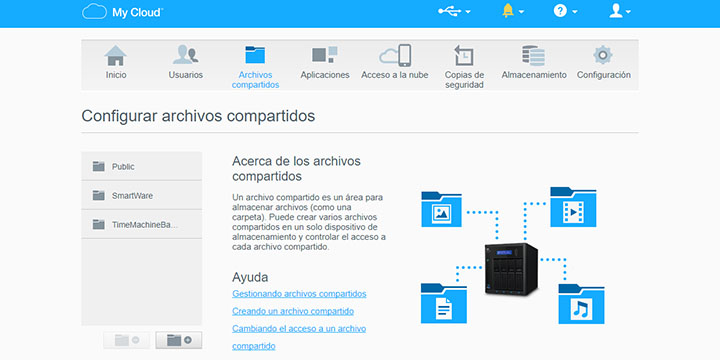Select the SmartWare share folder icon
The width and height of the screenshot is (720, 360).
98,195
